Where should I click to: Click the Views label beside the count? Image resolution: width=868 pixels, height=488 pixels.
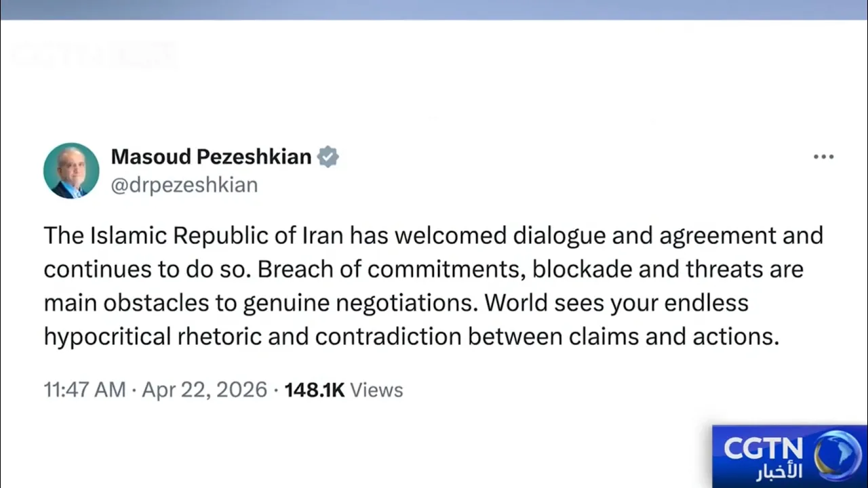pyautogui.click(x=377, y=390)
